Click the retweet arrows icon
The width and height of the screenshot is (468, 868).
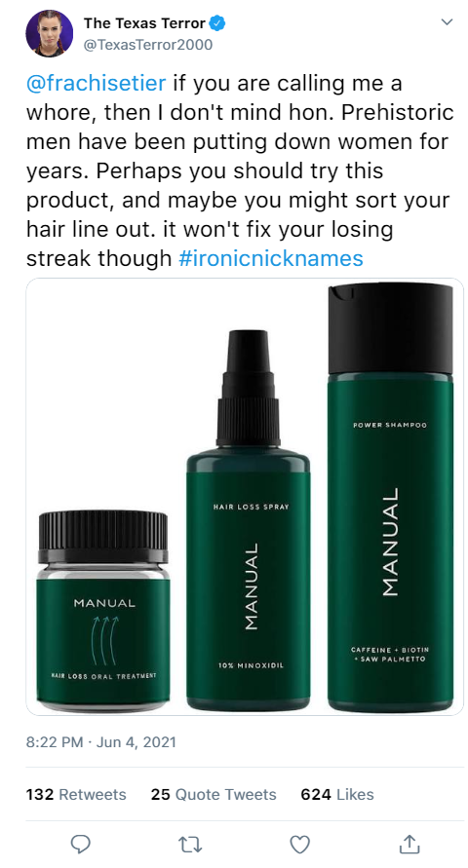click(190, 845)
